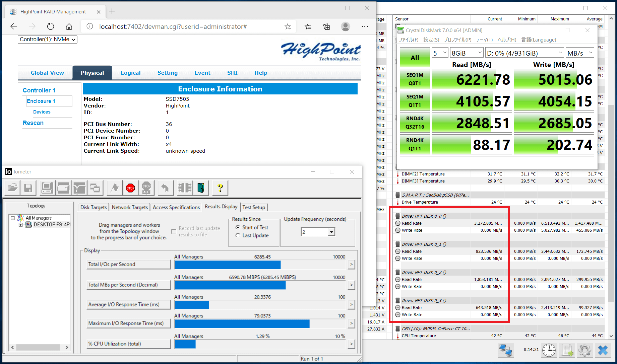Open the 言語(Language) menu
The height and width of the screenshot is (364, 617).
coord(539,40)
